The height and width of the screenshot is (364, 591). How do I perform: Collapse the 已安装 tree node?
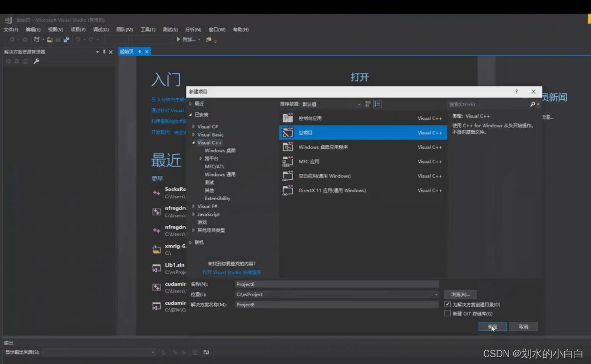click(191, 115)
